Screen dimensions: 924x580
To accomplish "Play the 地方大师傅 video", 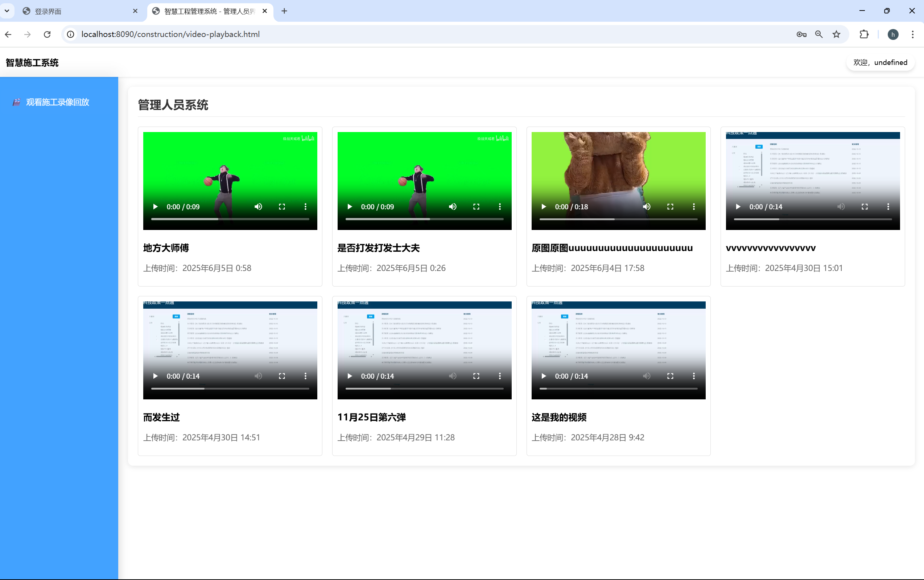I will 155,207.
